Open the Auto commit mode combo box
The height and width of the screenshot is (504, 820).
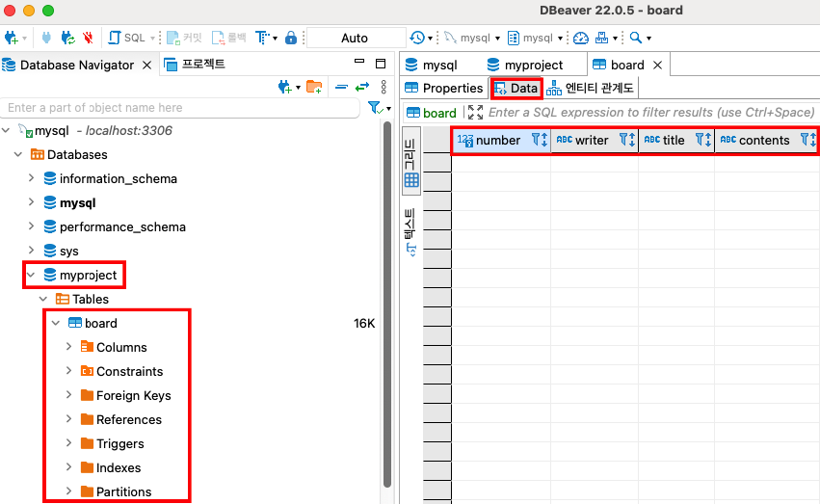pyautogui.click(x=356, y=38)
